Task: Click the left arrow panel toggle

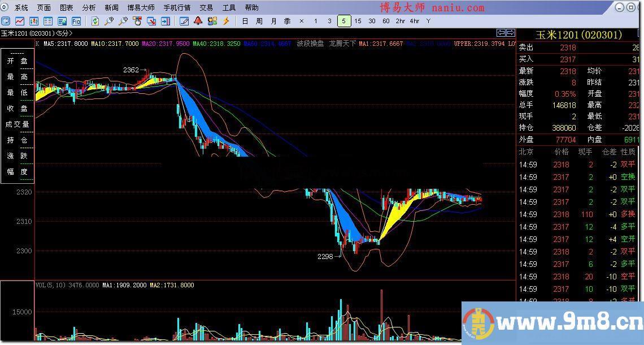Action: [501, 33]
